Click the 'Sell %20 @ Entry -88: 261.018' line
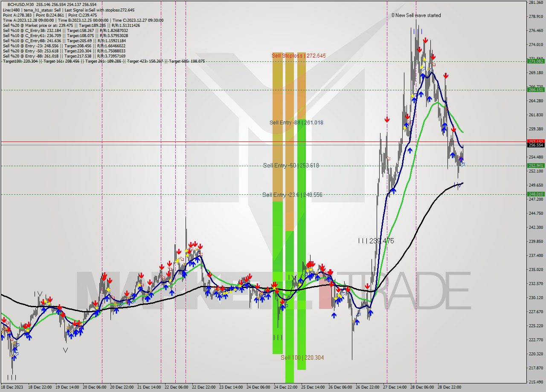Image resolution: width=546 pixels, height=392 pixels. [x=64, y=56]
